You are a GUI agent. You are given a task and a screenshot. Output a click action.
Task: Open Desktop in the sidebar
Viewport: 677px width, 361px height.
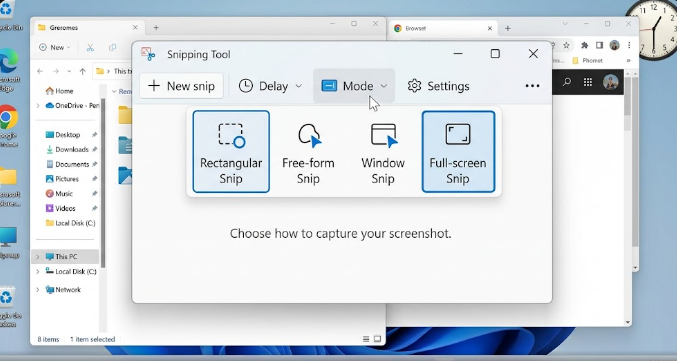point(63,135)
